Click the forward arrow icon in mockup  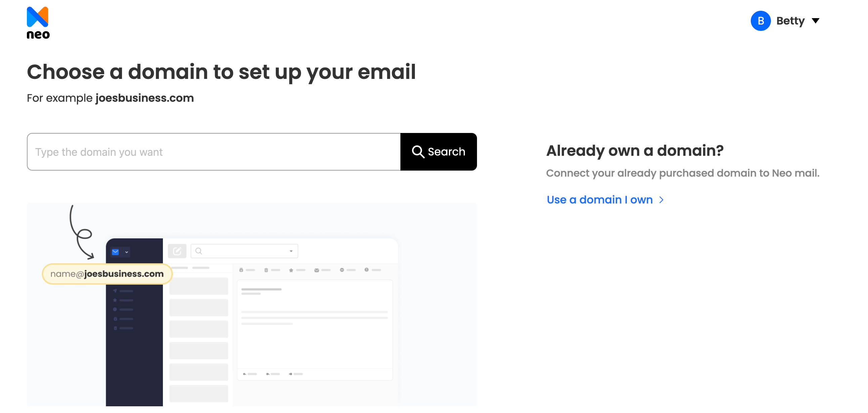pyautogui.click(x=291, y=374)
